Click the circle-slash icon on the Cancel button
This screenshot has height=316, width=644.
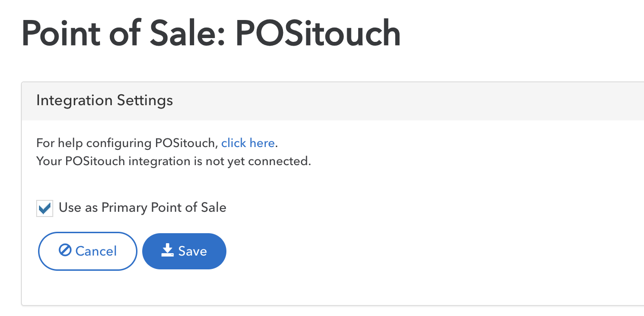65,250
